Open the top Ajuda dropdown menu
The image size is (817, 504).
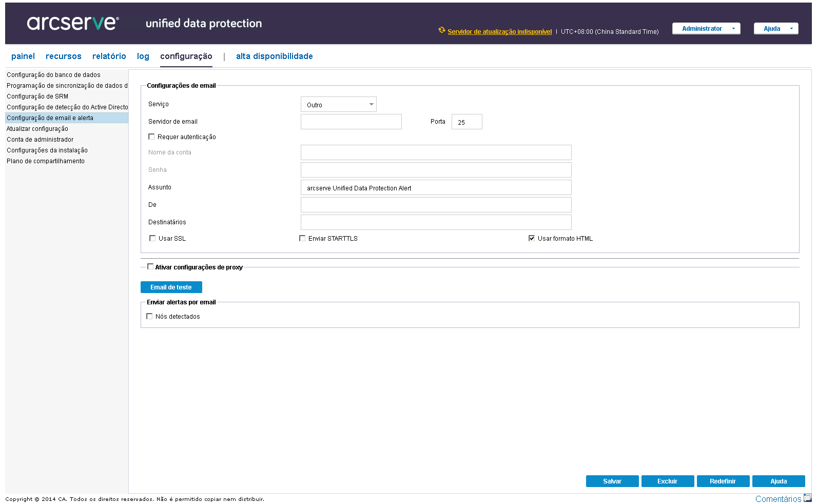click(776, 29)
